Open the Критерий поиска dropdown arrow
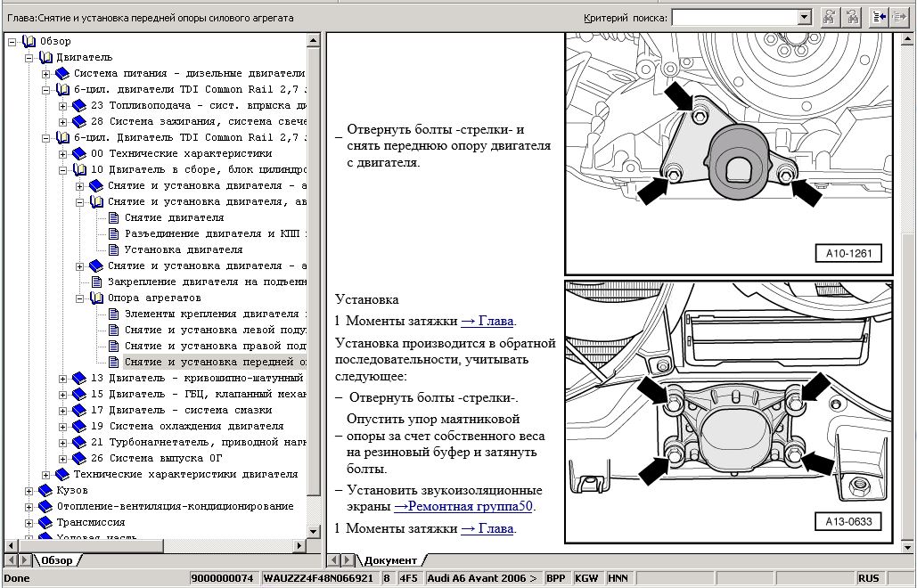 tap(805, 18)
